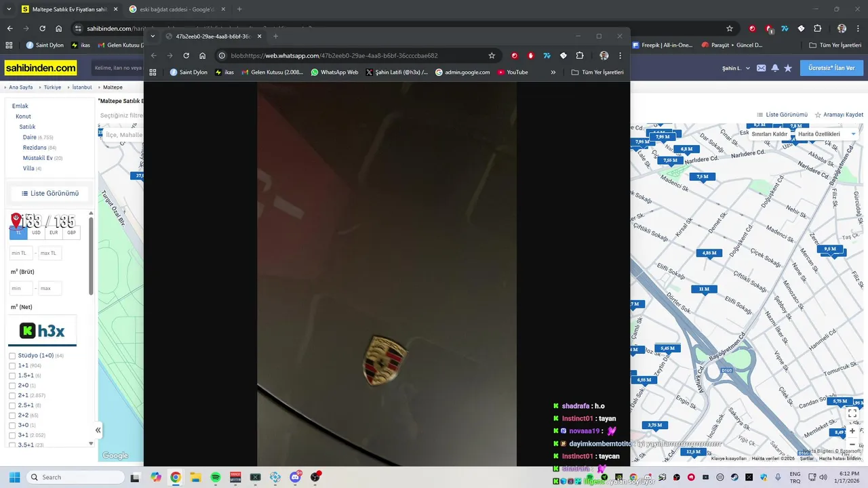This screenshot has height=488, width=868.
Task: Collapse the sidebar with the double-arrow icon
Action: [98, 430]
